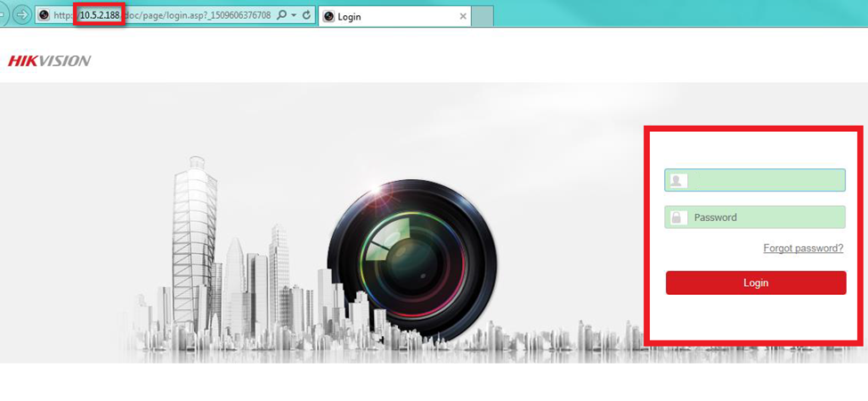Open a new blank browser tab

pos(482,16)
